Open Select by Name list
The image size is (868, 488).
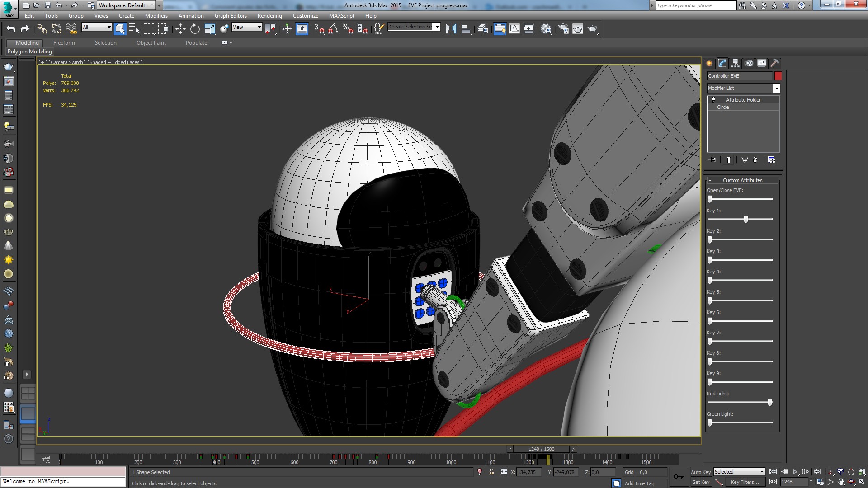tap(134, 29)
